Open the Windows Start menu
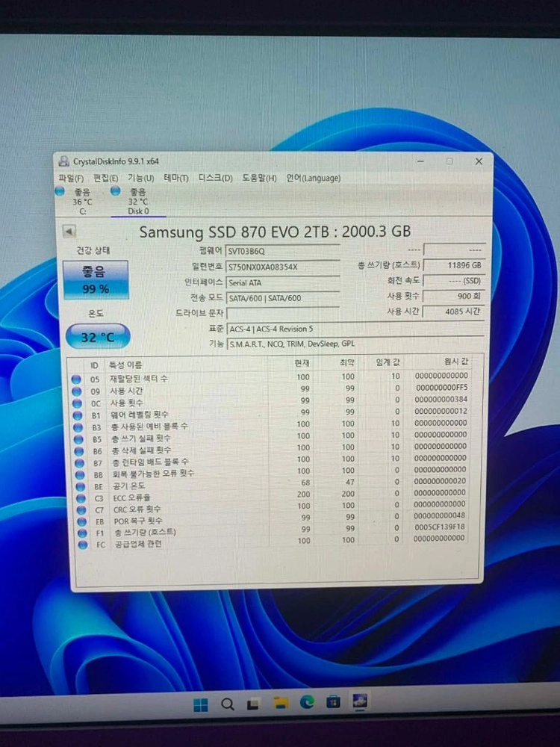The width and height of the screenshot is (560, 747). point(201,704)
